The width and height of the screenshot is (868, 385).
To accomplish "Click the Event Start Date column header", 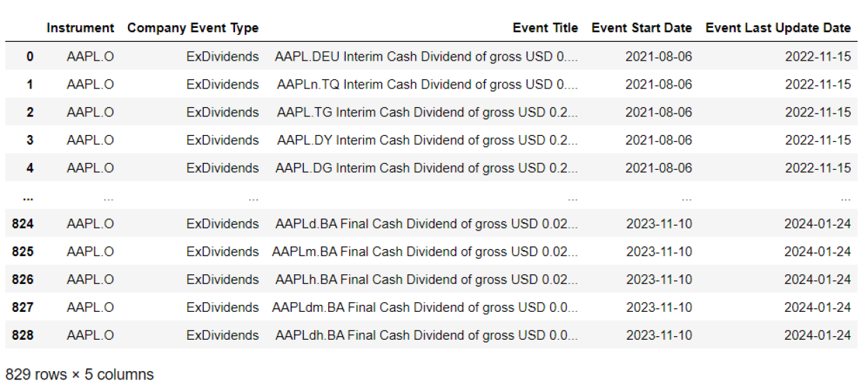I will (642, 28).
